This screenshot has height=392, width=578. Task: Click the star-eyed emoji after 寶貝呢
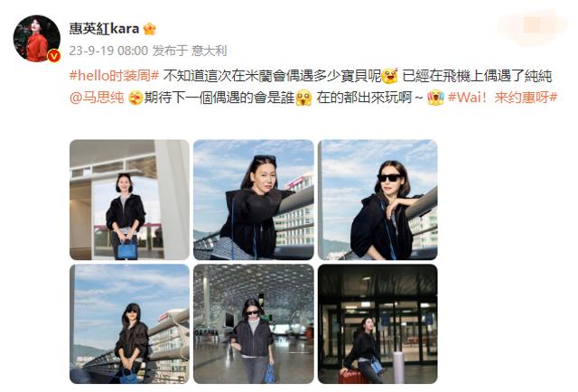pyautogui.click(x=389, y=76)
